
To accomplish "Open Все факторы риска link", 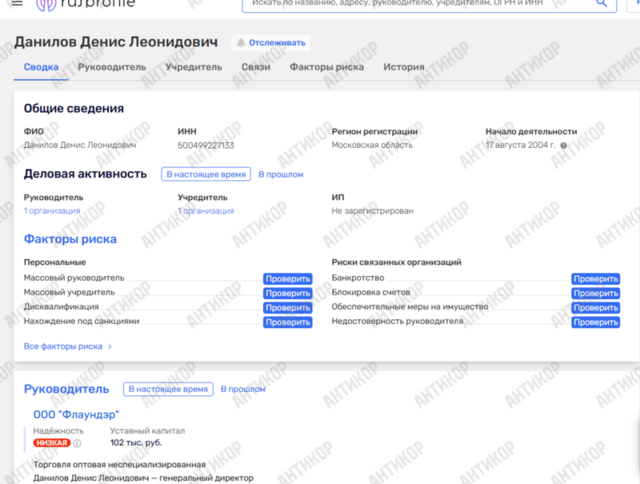I will tap(68, 346).
